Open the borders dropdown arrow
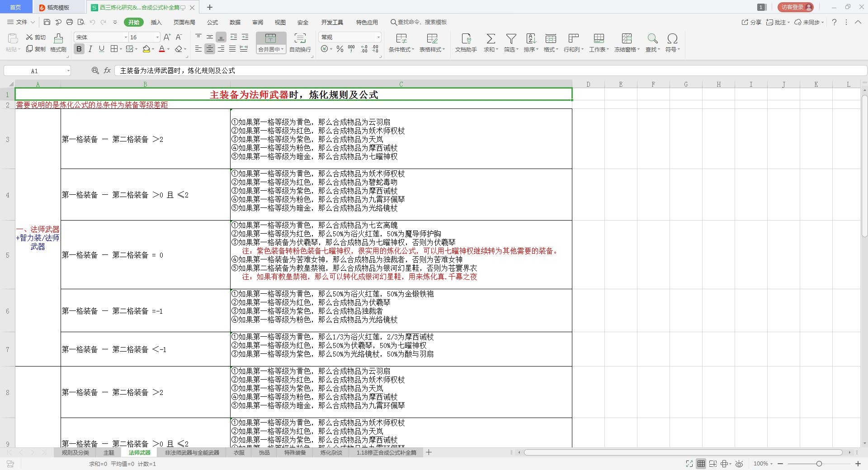868x470 pixels. click(121, 49)
